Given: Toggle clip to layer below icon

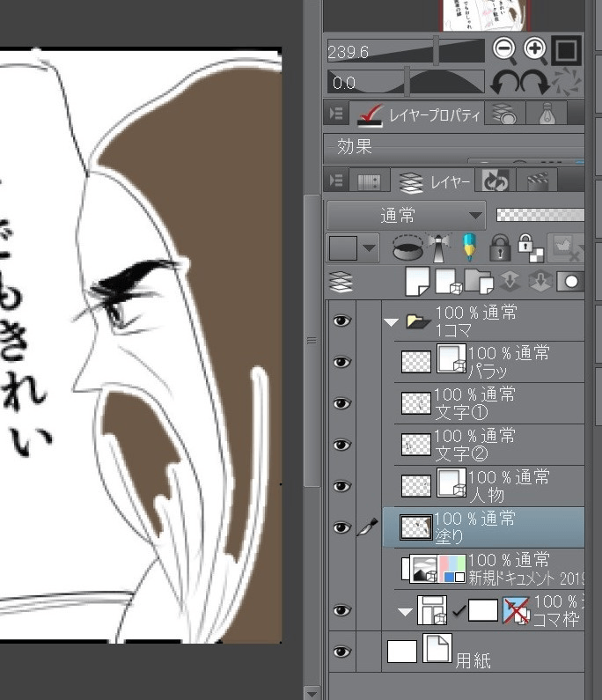Looking at the screenshot, I should point(407,247).
